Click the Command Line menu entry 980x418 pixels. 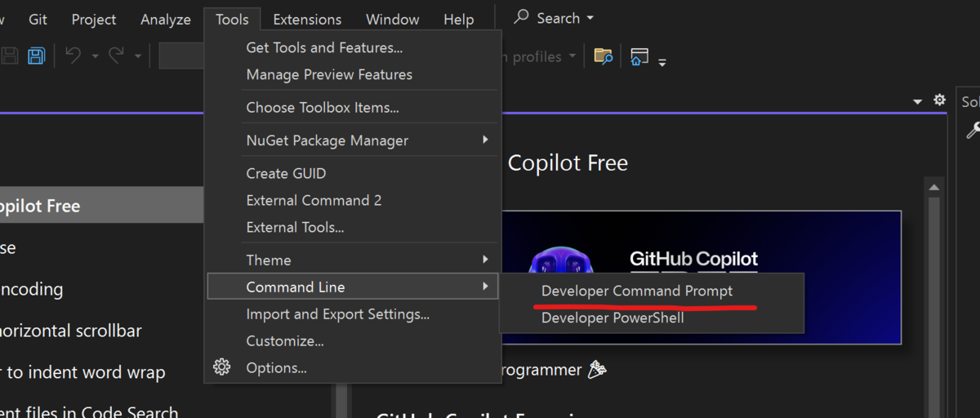point(352,287)
